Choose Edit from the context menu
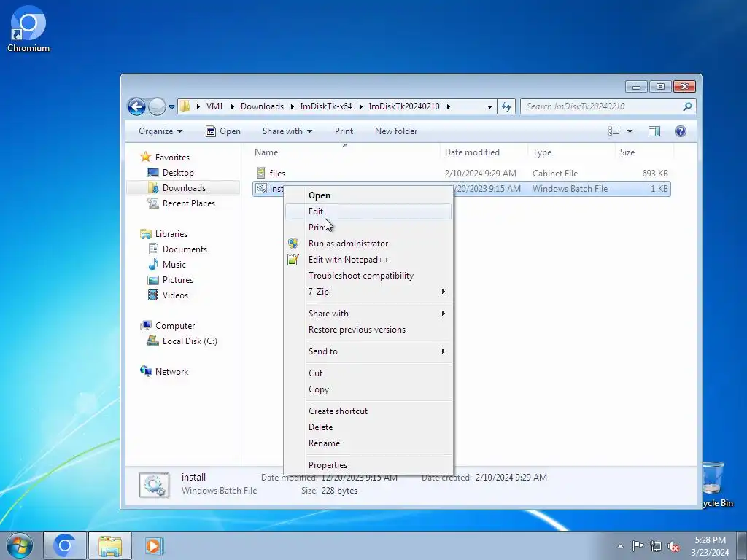747x560 pixels. [368, 211]
